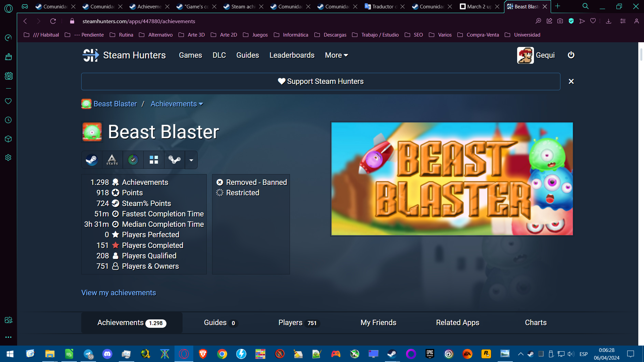
Task: Open the Juegos bookmarks folder
Action: [x=255, y=35]
